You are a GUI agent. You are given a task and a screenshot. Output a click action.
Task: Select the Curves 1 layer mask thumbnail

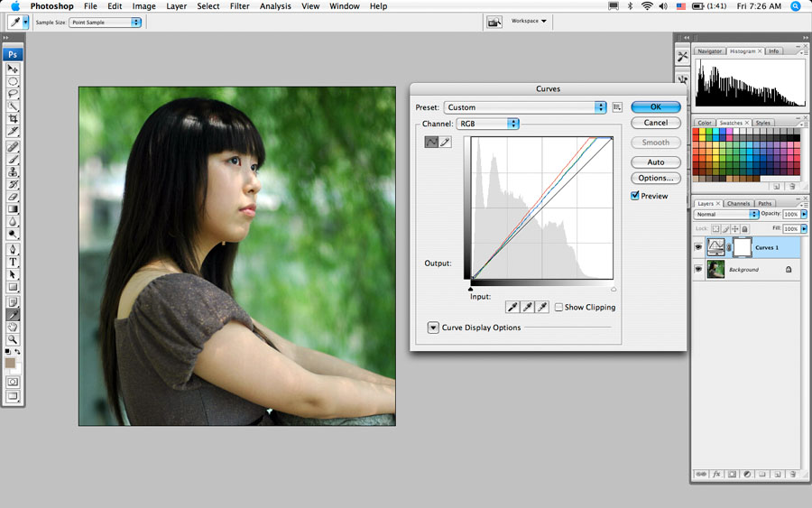[741, 246]
